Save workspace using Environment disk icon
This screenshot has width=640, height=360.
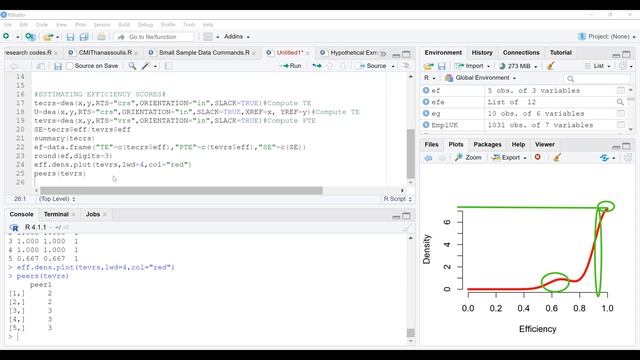click(441, 66)
